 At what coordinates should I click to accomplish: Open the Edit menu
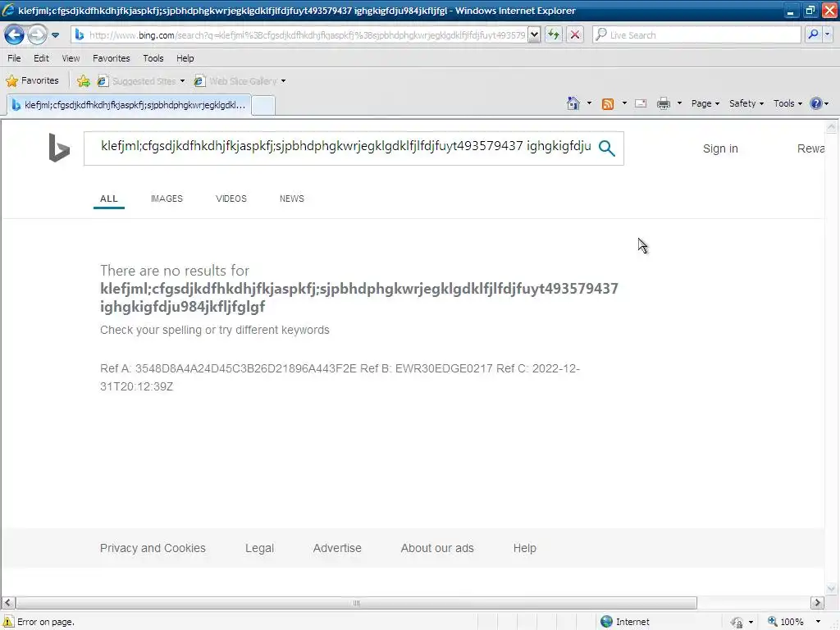pos(41,58)
